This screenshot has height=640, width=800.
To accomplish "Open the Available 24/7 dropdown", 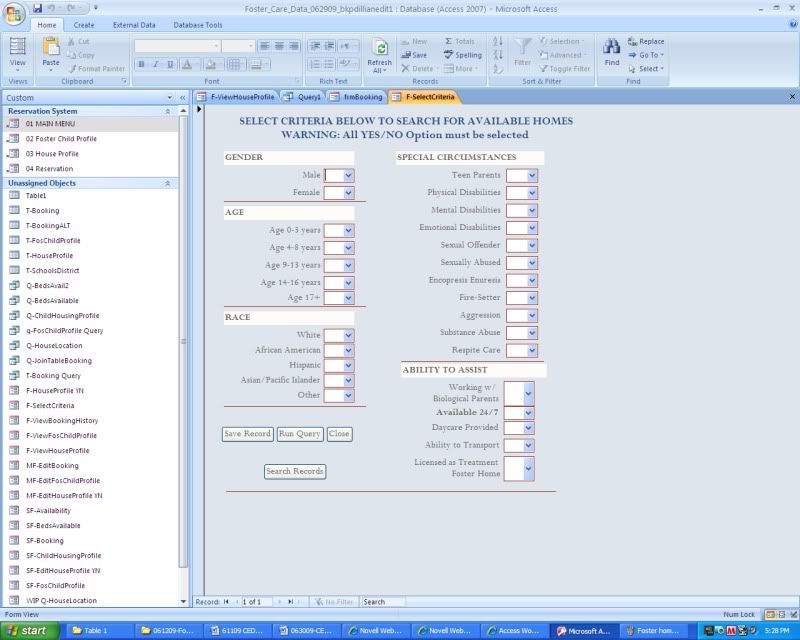I will click(x=529, y=413).
